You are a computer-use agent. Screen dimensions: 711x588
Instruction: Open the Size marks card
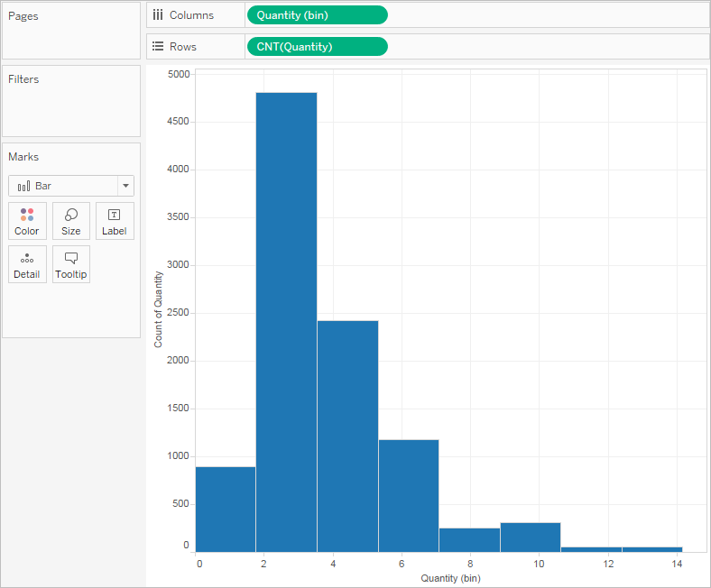[71, 221]
